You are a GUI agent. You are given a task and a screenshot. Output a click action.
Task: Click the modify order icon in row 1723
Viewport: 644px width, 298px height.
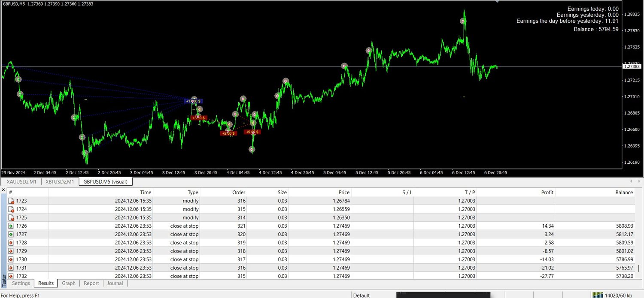[x=11, y=201]
